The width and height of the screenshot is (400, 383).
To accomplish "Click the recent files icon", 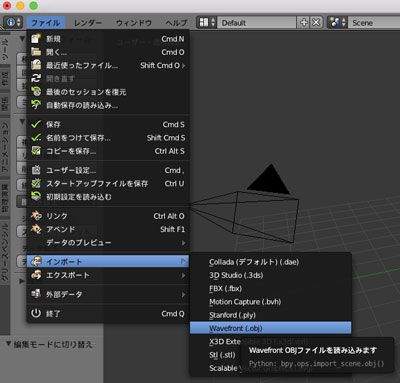I will [36, 65].
